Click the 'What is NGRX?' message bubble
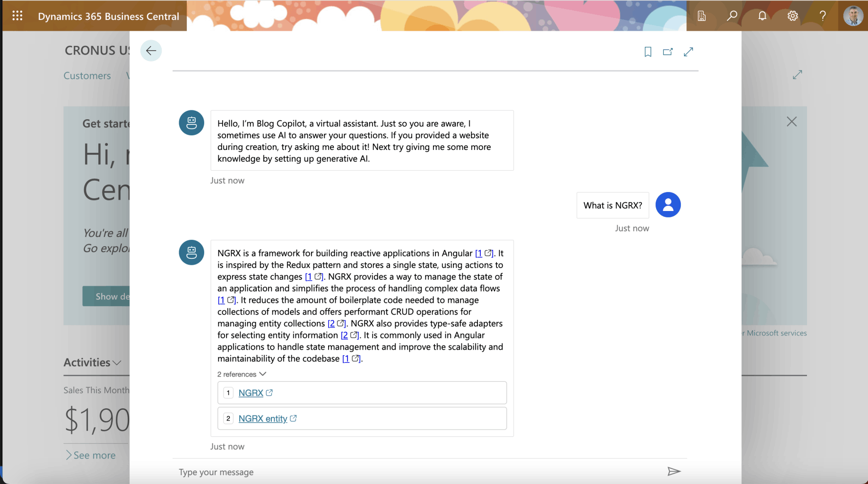Image resolution: width=868 pixels, height=484 pixels. click(x=613, y=205)
